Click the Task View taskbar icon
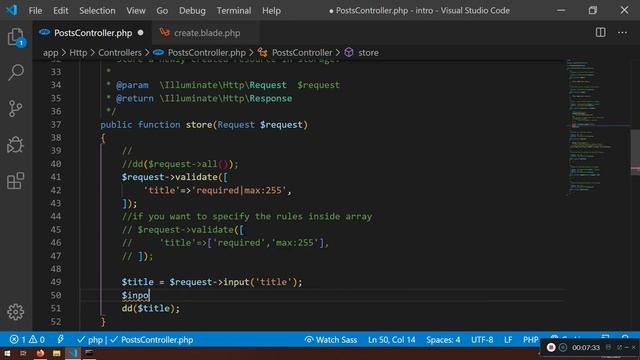640x360 pixels. tap(23, 353)
